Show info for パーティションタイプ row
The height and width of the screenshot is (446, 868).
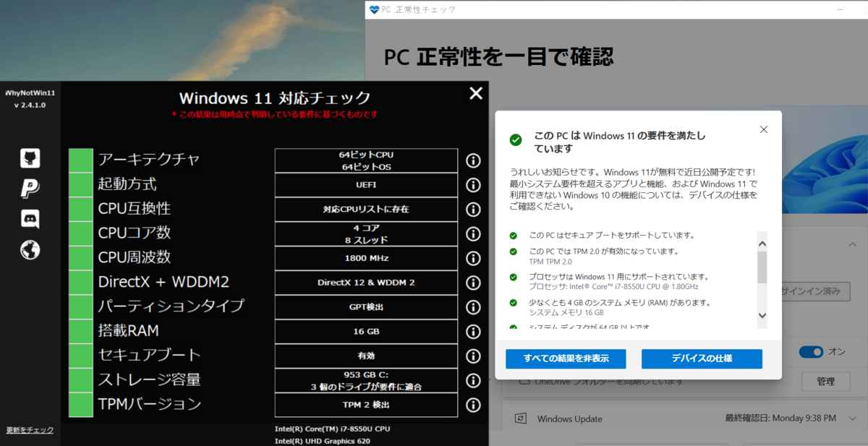point(474,307)
